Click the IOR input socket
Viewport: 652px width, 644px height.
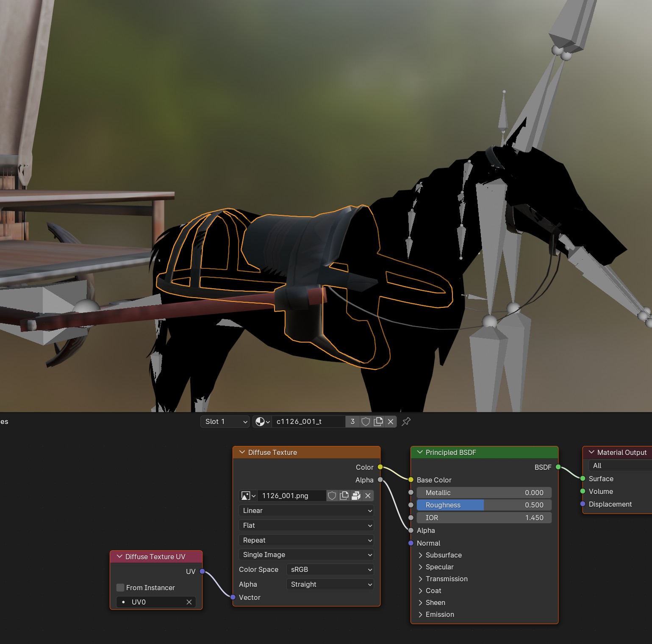(411, 518)
